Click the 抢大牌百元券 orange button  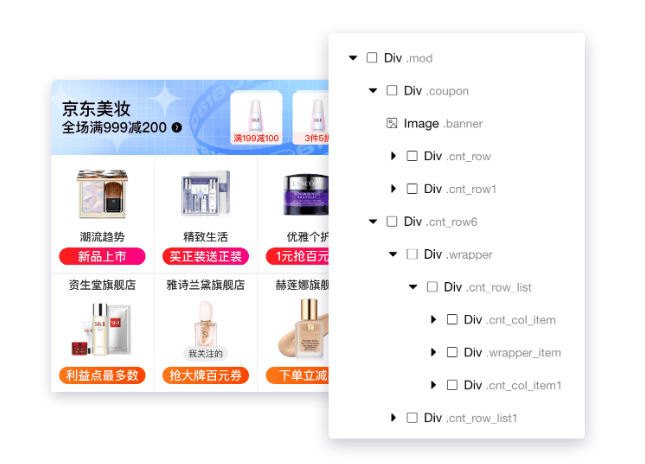pyautogui.click(x=206, y=375)
